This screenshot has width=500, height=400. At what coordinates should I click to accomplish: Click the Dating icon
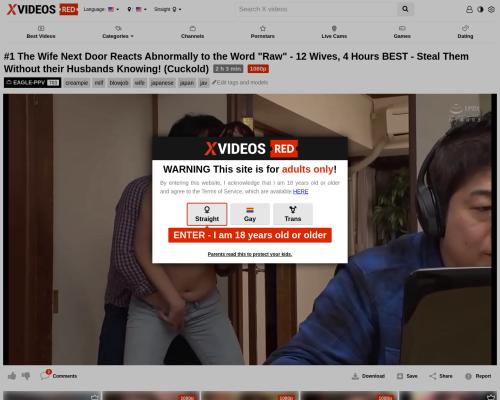click(x=465, y=28)
